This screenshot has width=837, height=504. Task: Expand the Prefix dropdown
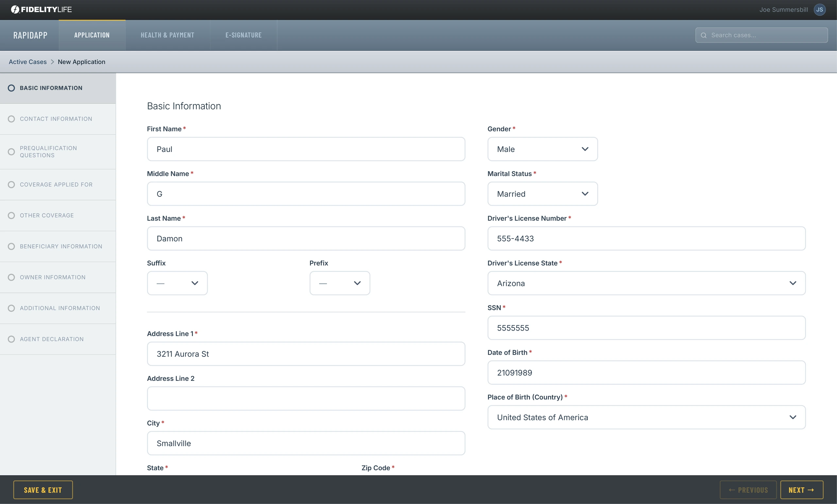340,283
